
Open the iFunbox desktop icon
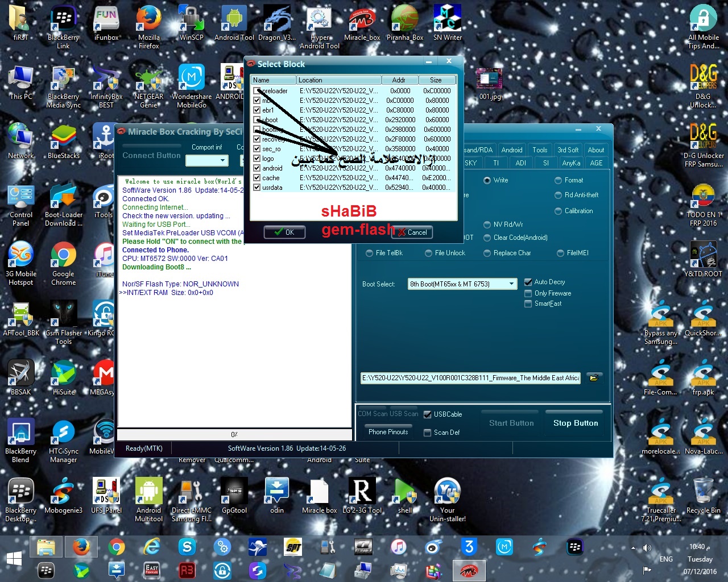[x=106, y=23]
